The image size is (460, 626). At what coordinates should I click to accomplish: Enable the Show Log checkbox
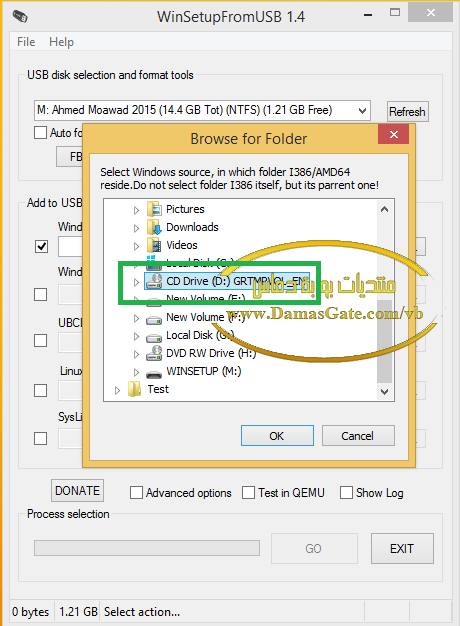[346, 493]
